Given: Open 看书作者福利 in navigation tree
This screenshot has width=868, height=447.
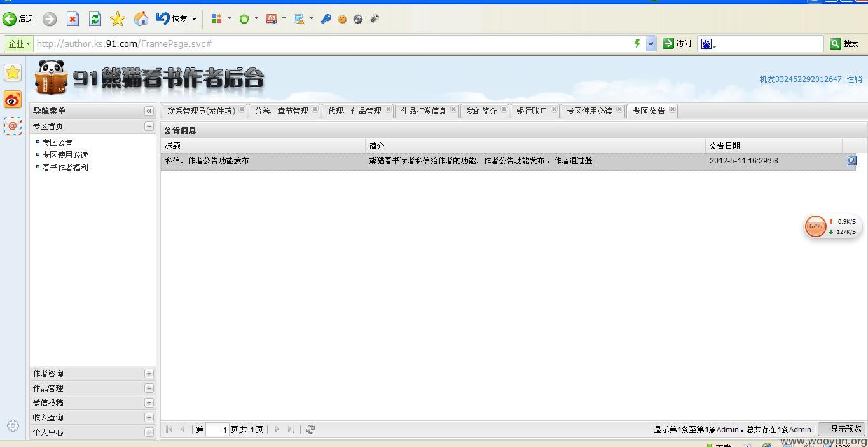Looking at the screenshot, I should [x=65, y=167].
